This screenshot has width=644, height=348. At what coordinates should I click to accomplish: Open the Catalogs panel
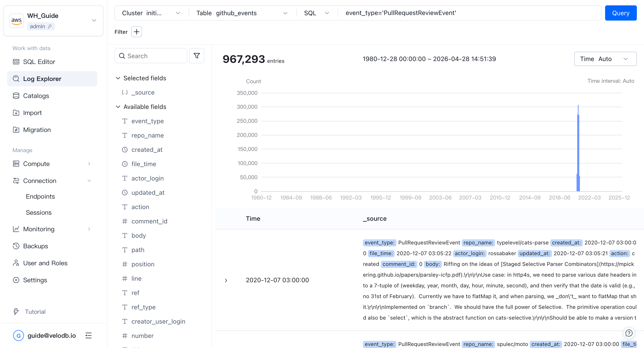(36, 95)
